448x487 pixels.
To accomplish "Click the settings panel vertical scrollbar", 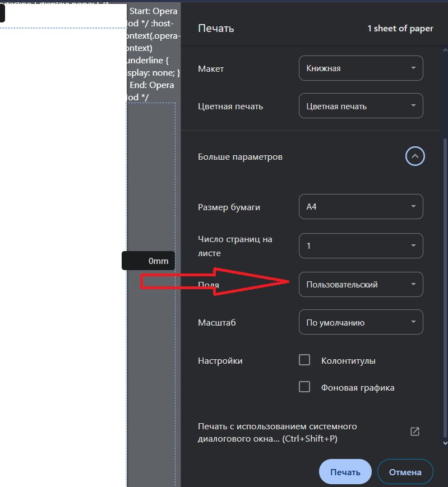I will click(x=445, y=280).
